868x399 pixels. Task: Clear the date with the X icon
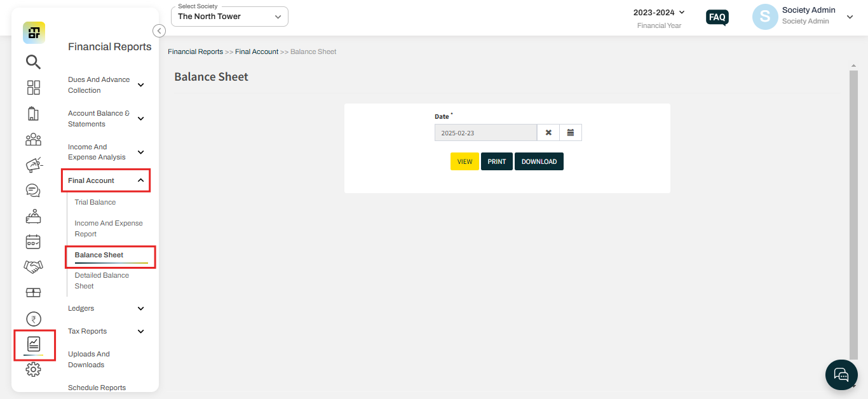coord(548,132)
